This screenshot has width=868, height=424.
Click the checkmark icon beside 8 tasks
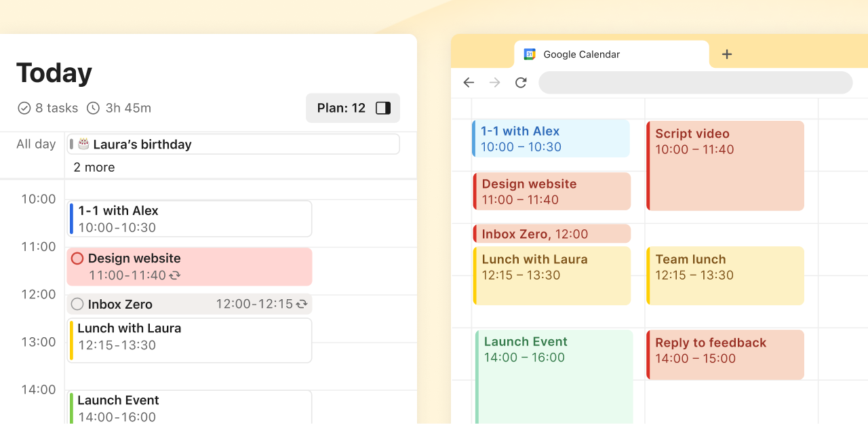24,108
